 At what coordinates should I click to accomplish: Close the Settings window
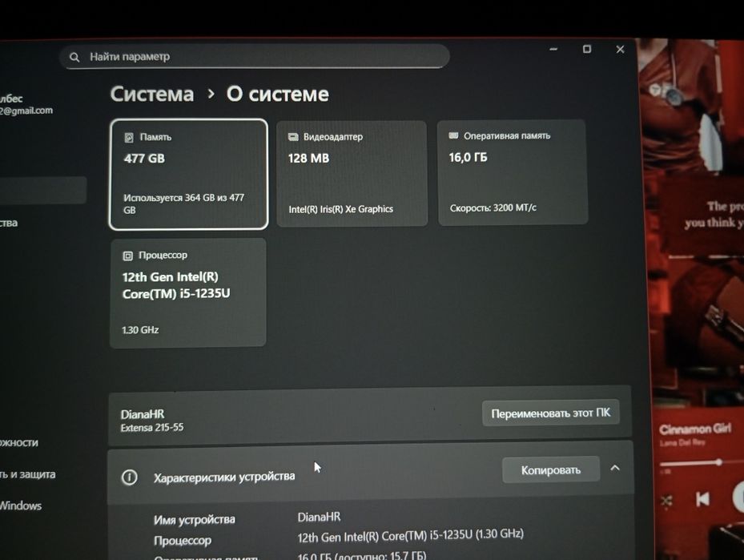coord(620,50)
